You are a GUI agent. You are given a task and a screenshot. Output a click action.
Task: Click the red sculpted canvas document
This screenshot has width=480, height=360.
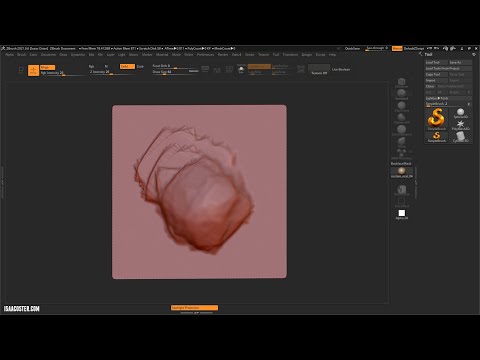click(199, 192)
